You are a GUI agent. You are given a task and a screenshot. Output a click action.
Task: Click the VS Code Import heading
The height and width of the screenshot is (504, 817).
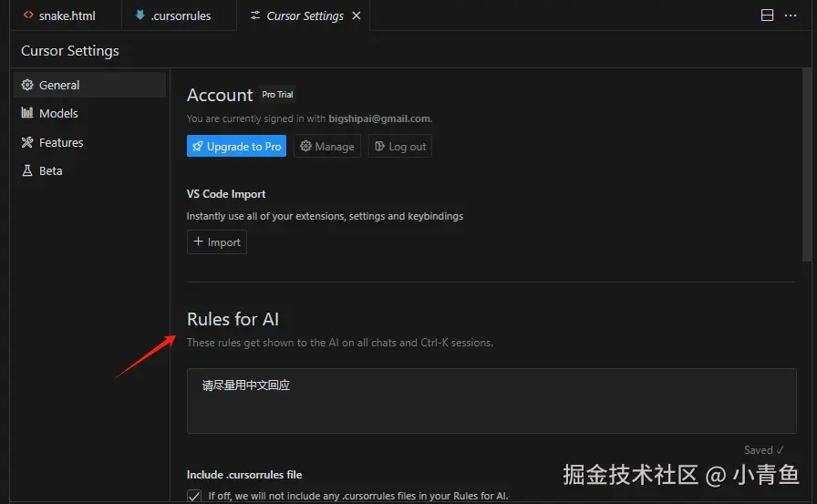point(226,194)
